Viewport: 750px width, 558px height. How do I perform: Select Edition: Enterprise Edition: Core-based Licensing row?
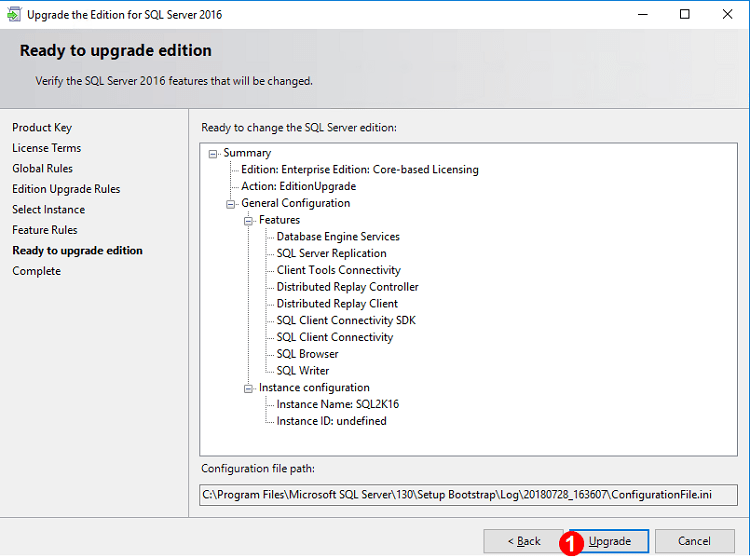coord(360,170)
